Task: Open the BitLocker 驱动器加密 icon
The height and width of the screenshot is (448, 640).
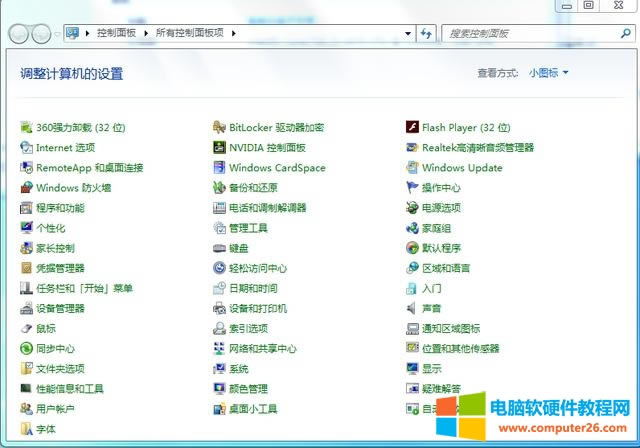Action: (219, 127)
